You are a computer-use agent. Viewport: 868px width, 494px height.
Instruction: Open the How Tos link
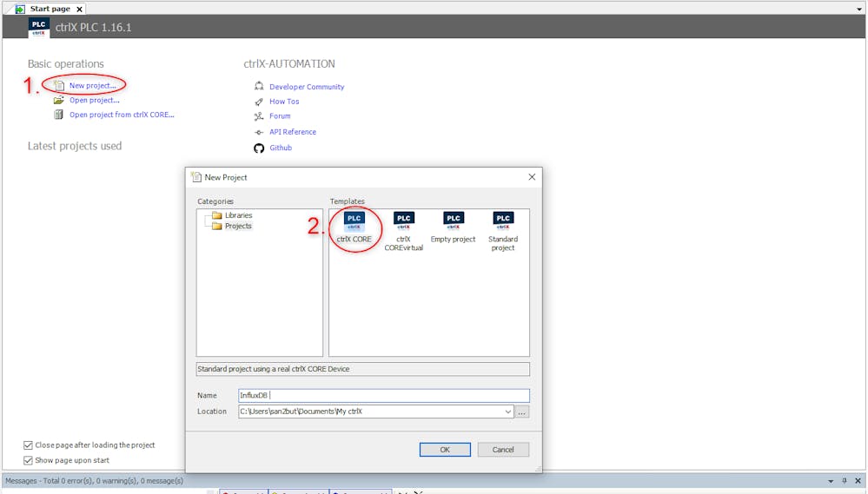(284, 102)
